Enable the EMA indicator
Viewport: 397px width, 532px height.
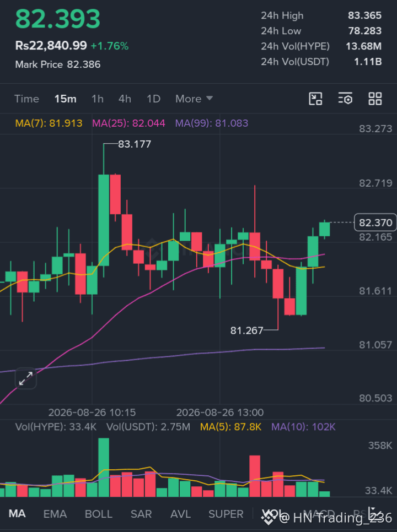pyautogui.click(x=55, y=514)
